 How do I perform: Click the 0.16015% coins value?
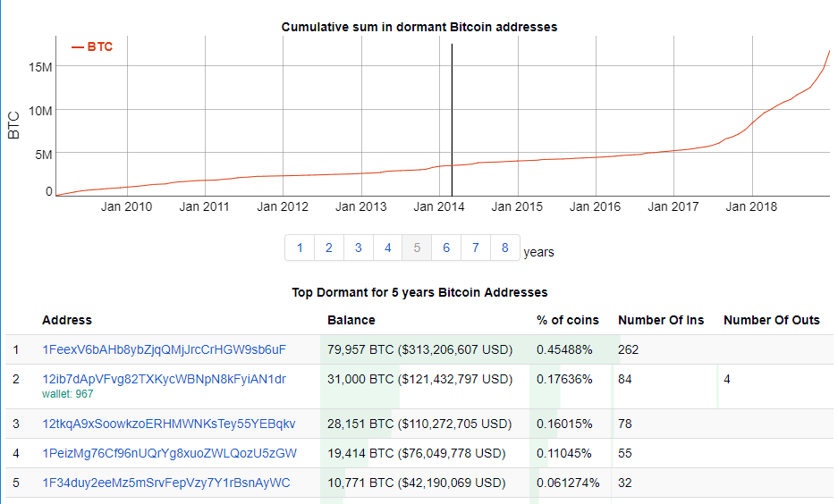[564, 424]
